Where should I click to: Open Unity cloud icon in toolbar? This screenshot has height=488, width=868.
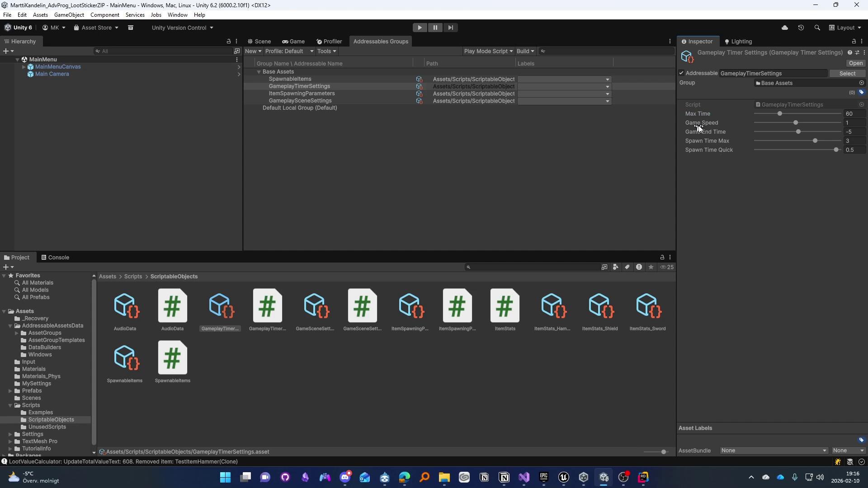(785, 28)
